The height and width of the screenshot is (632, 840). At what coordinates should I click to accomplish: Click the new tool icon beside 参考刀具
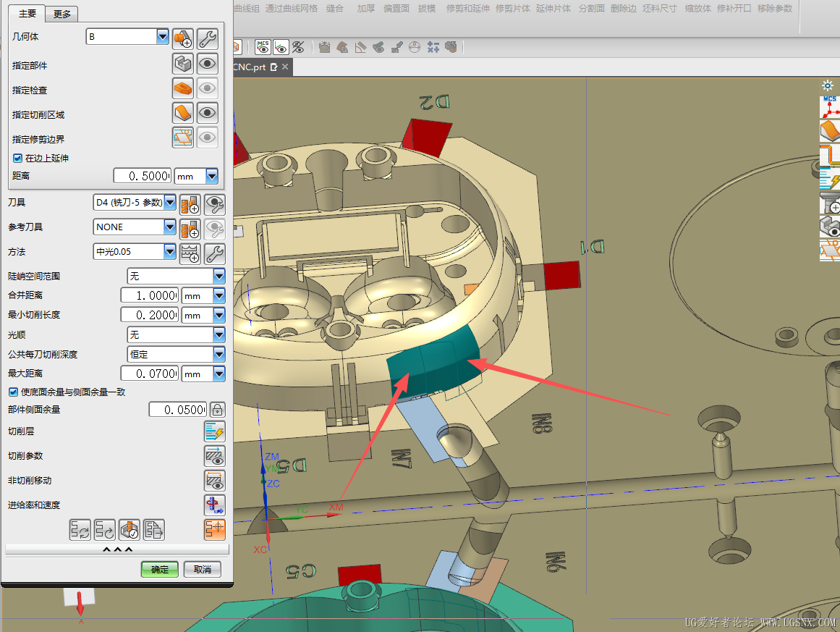click(190, 229)
